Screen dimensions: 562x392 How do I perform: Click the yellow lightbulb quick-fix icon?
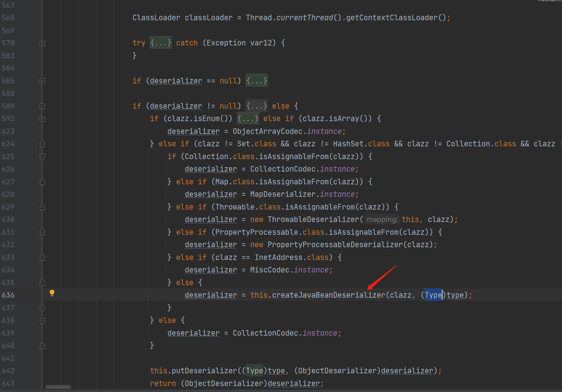52,293
